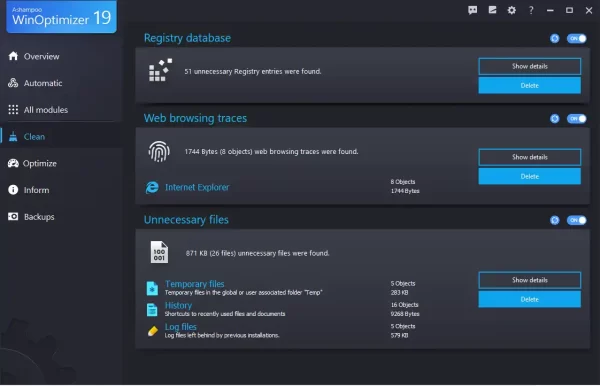
Task: Toggle off the Unnecessary files module
Action: (x=577, y=220)
